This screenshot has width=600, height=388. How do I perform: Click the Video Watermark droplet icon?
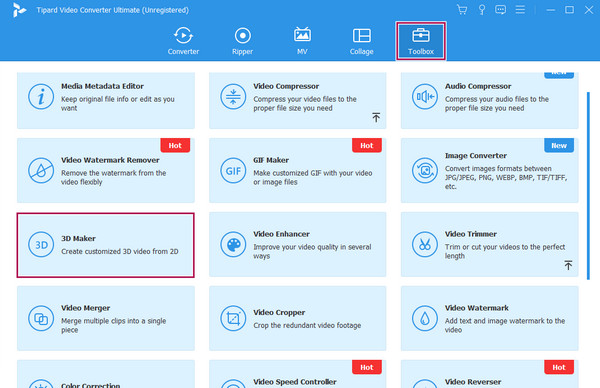[x=425, y=318]
